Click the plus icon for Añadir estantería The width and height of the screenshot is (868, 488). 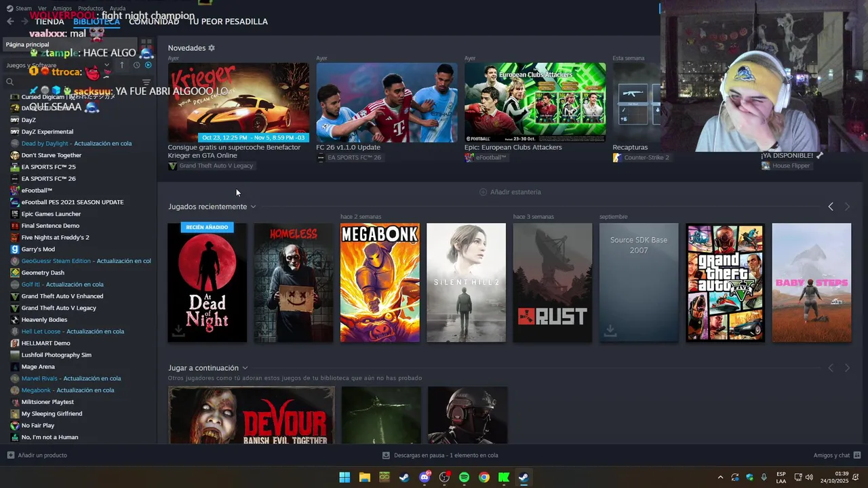(483, 192)
